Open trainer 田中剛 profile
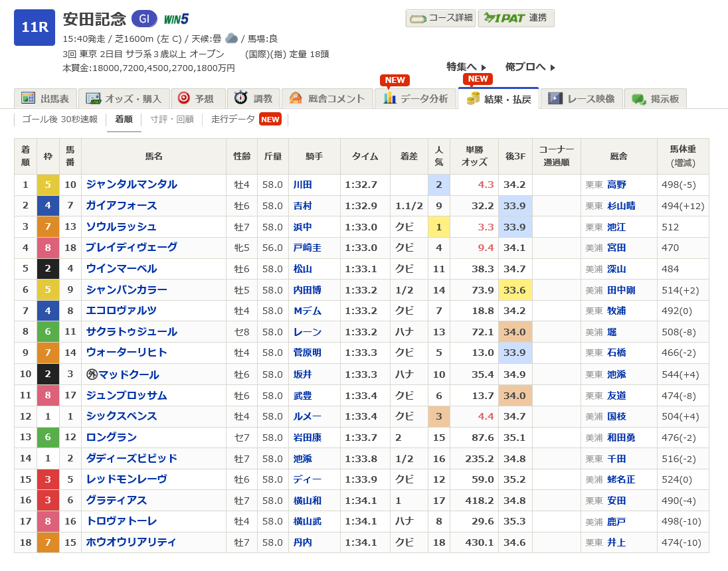The image size is (728, 571). 621,290
